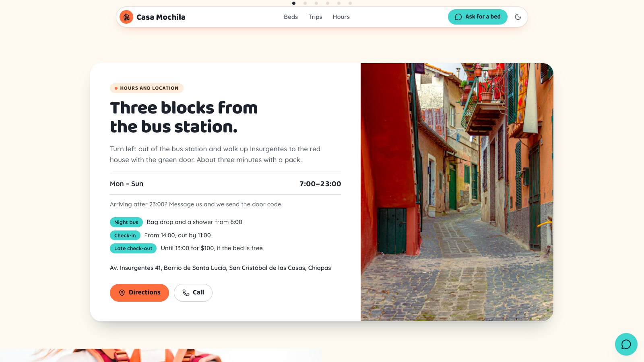The width and height of the screenshot is (644, 362).
Task: Click the colorful alley street photo
Action: point(457,192)
